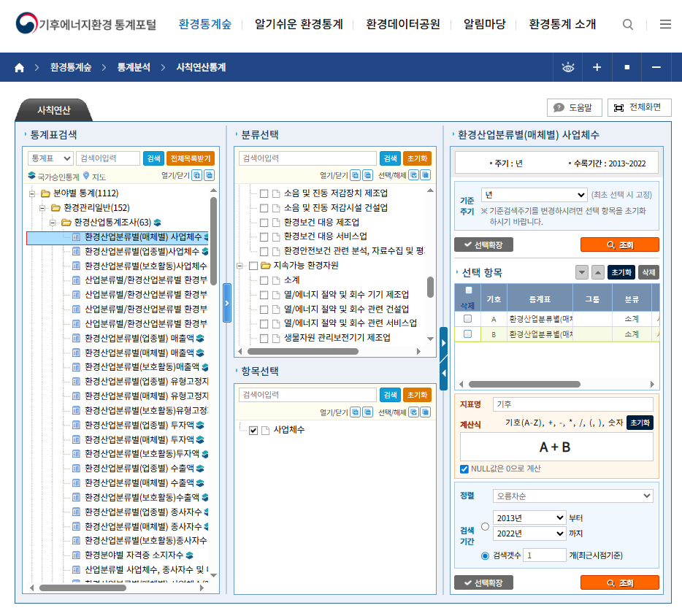Move selected item down with gray down arrow
682x616 pixels.
pyautogui.click(x=582, y=272)
